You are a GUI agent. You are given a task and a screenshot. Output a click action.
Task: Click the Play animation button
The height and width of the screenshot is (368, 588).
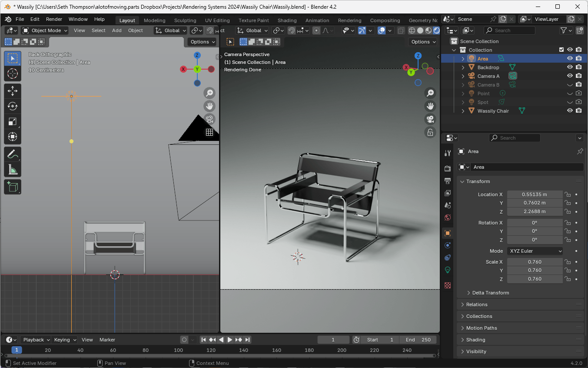coord(230,340)
